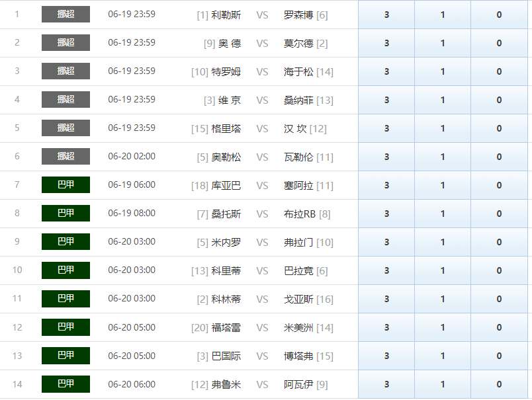The height and width of the screenshot is (400, 532).
Task: Open team 米内罗
Action: pyautogui.click(x=226, y=243)
